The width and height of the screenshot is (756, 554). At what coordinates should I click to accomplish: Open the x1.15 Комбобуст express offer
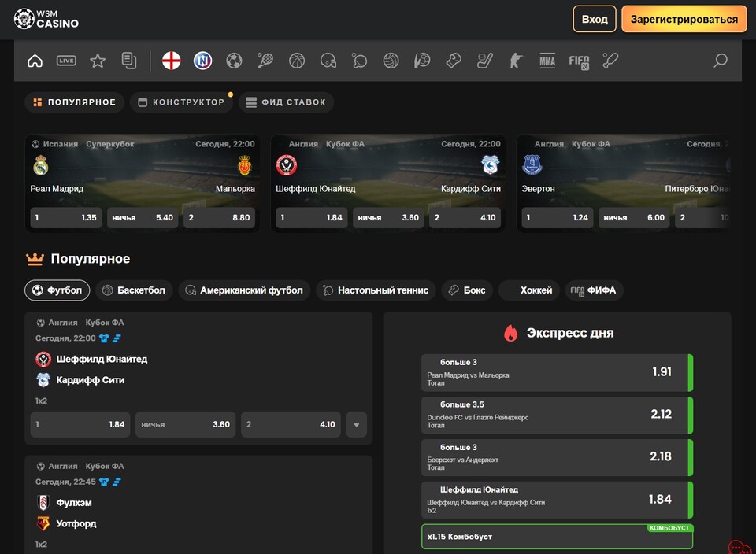[x=557, y=537]
